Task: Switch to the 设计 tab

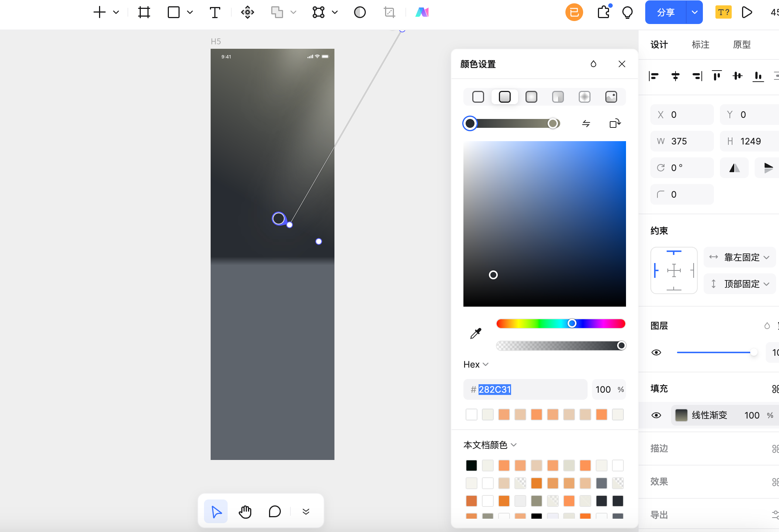Action: [659, 45]
